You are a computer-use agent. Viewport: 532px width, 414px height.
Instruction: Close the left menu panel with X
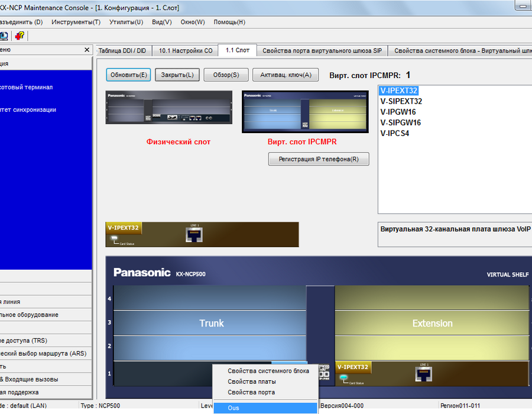click(x=87, y=50)
